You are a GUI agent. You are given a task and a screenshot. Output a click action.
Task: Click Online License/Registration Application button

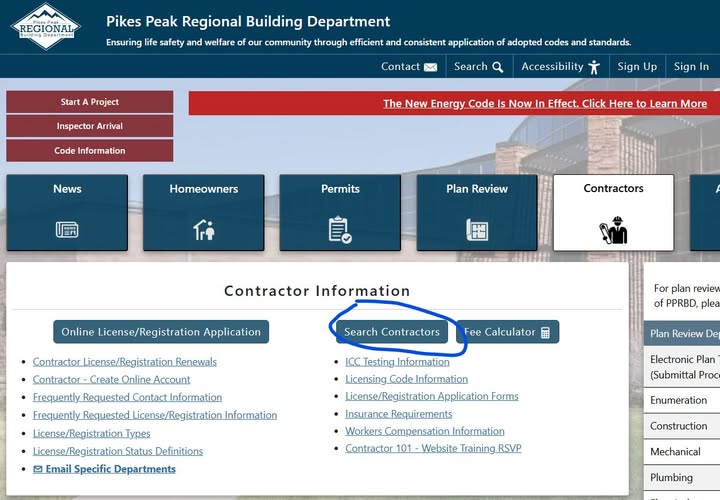coord(161,332)
